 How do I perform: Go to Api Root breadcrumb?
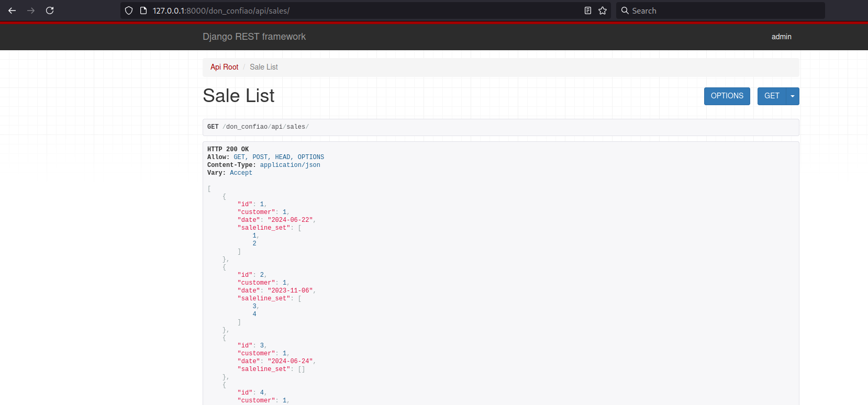[224, 67]
